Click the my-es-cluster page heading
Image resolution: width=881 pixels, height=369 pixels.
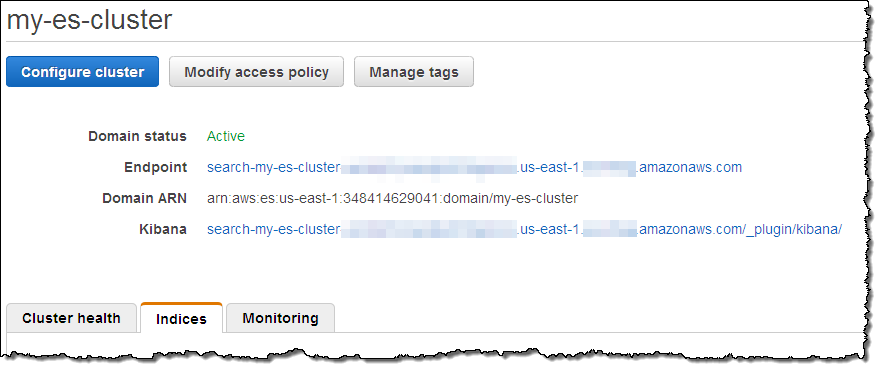(89, 20)
